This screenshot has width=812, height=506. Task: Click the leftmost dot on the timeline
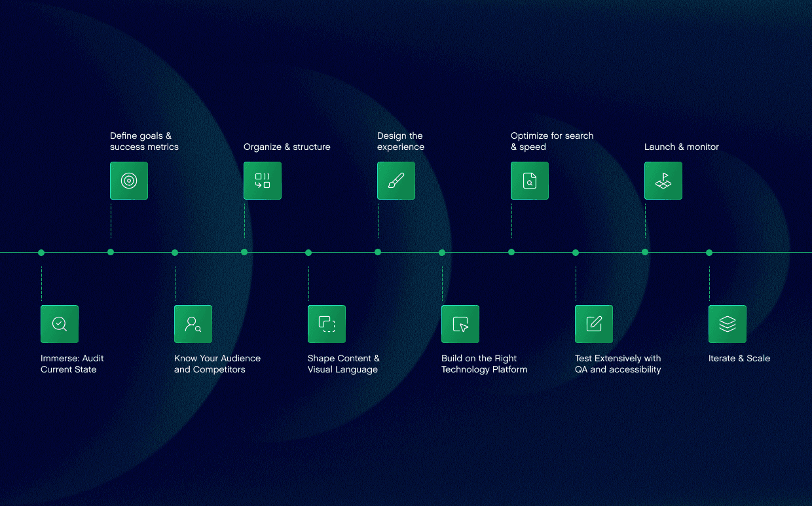click(x=41, y=253)
